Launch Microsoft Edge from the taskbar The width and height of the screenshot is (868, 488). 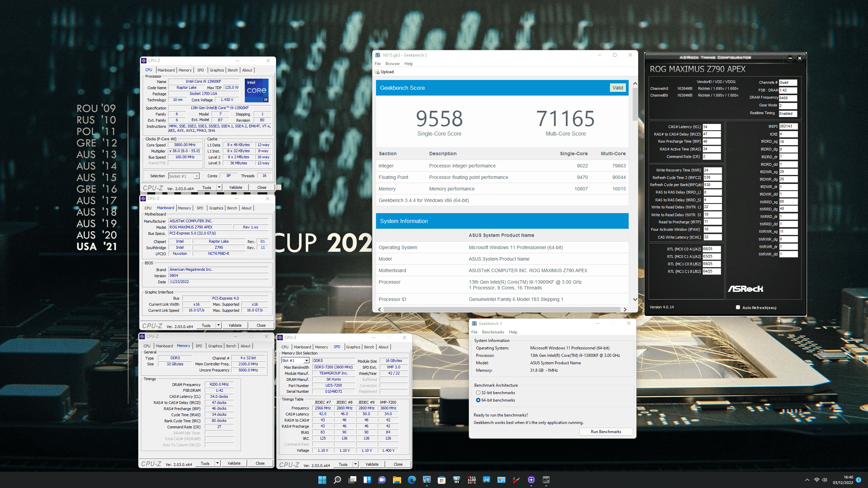[x=412, y=480]
